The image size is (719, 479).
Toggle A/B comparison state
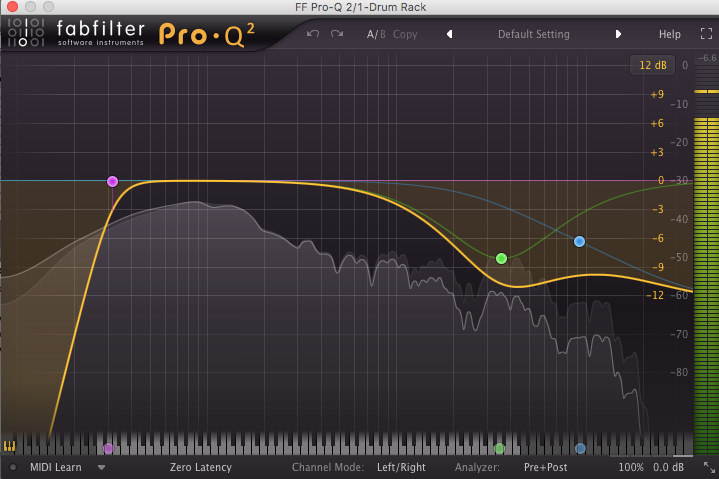(x=376, y=34)
